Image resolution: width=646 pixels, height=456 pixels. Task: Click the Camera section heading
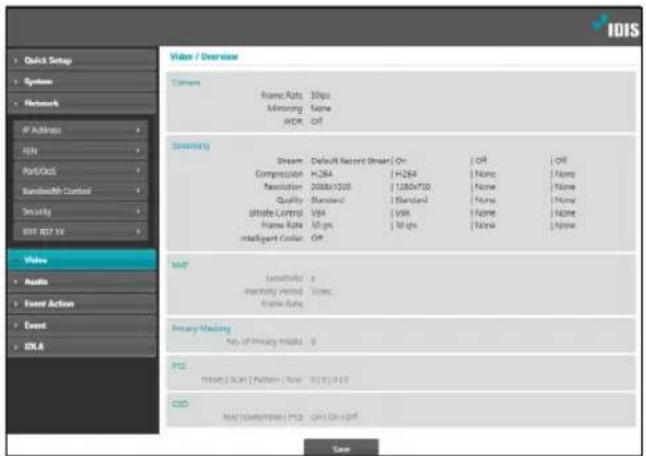pos(186,83)
